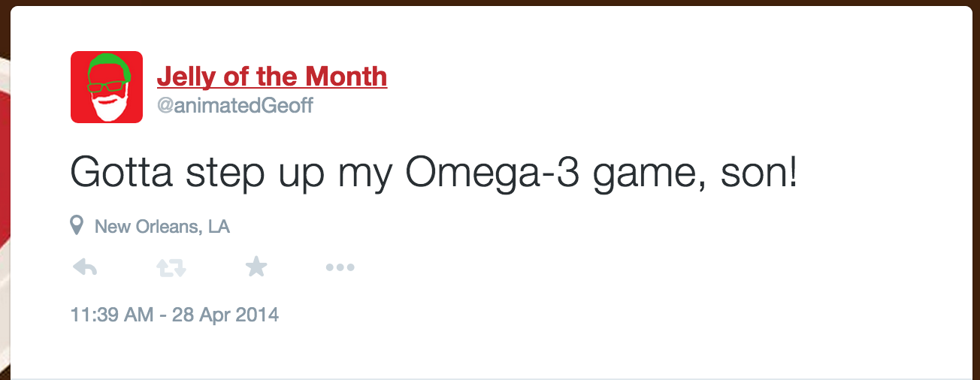Screen dimensions: 980x380
Task: Click the divider line beneath the tweet
Action: [488, 378]
